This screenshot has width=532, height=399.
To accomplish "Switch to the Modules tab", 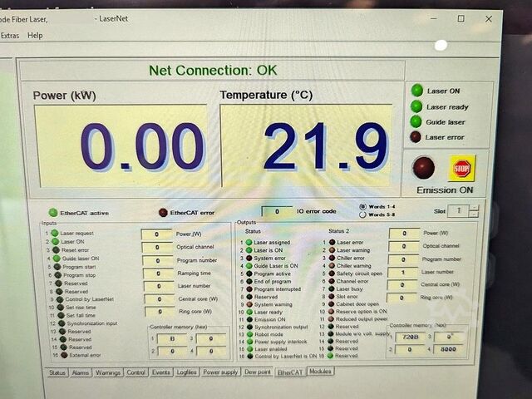I will (x=320, y=372).
